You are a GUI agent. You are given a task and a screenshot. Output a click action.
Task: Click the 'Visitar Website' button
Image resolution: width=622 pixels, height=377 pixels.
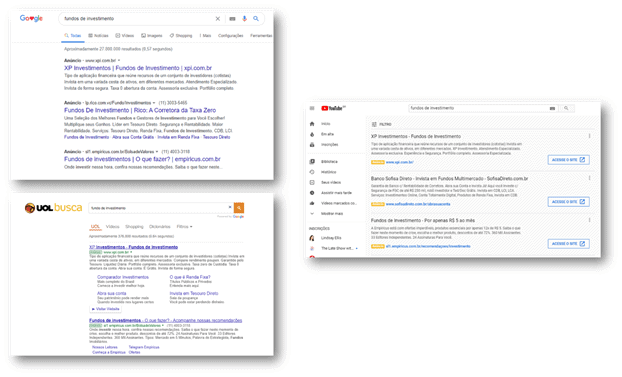point(106,309)
